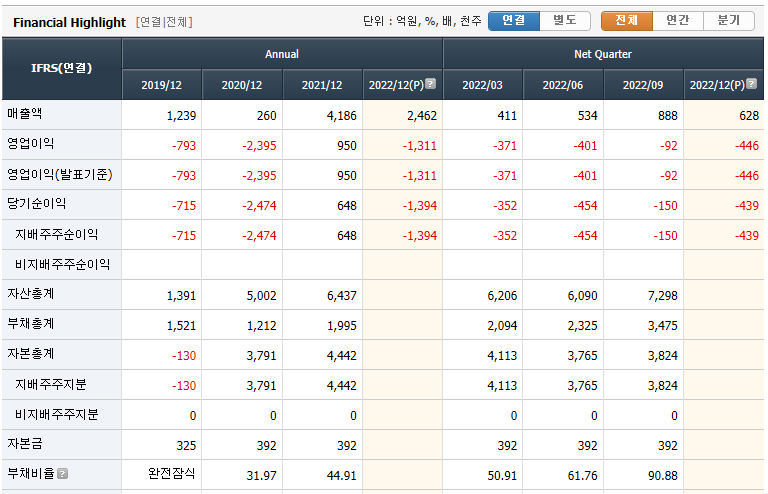The width and height of the screenshot is (768, 494).
Task: Click the 2022/09 column header
Action: tap(643, 85)
